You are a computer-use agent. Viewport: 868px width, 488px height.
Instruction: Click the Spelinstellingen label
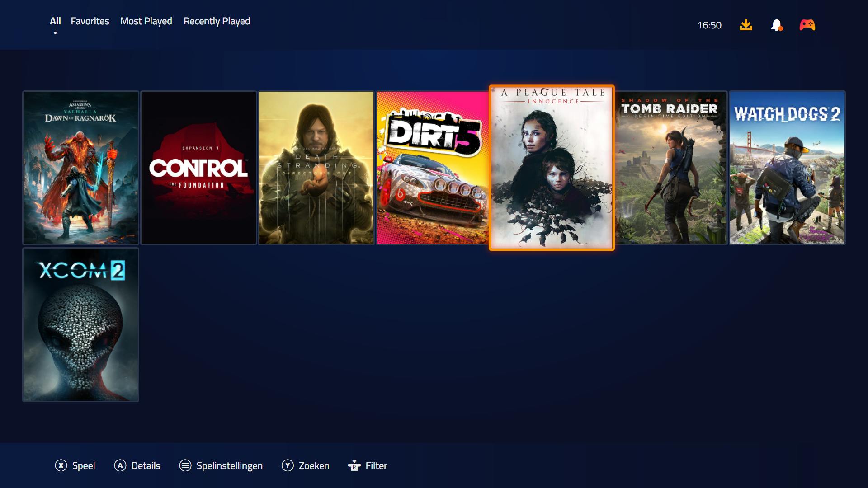[x=229, y=465]
